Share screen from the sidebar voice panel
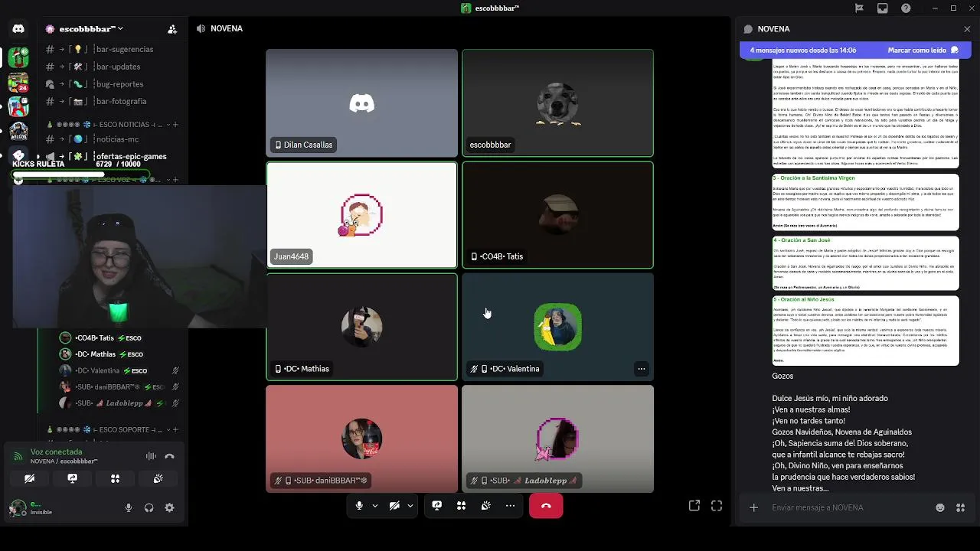This screenshot has height=551, width=980. (72, 478)
